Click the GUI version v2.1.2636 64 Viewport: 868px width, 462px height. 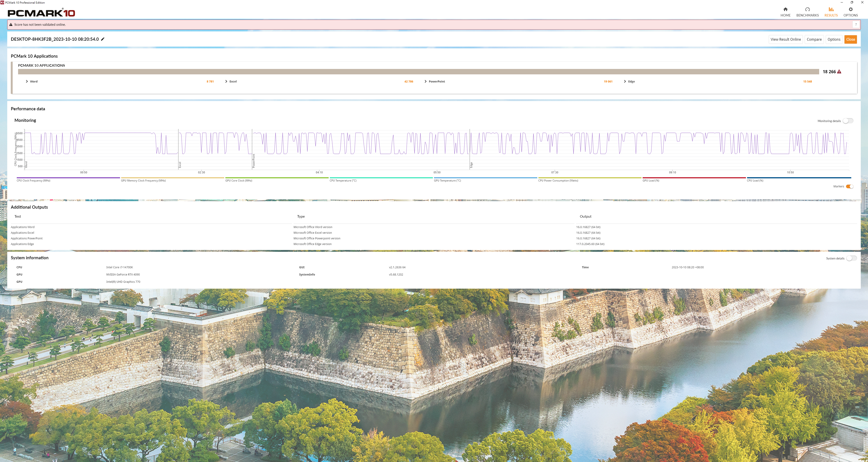coord(397,267)
